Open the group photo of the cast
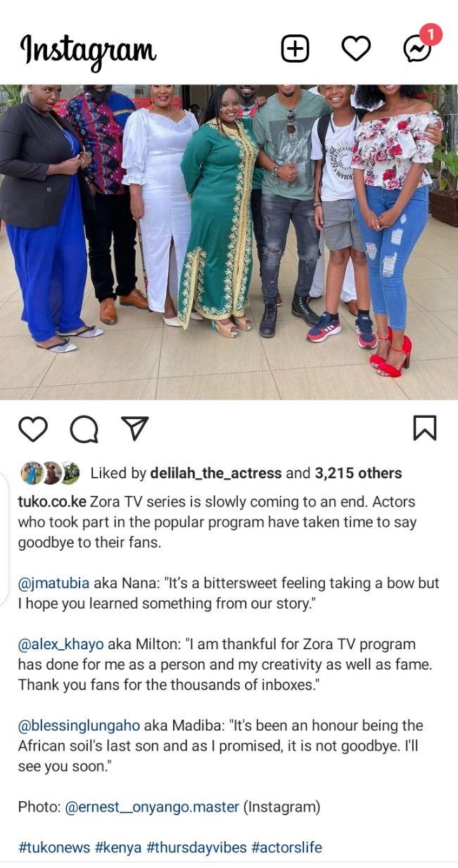458x868 pixels. (x=229, y=242)
